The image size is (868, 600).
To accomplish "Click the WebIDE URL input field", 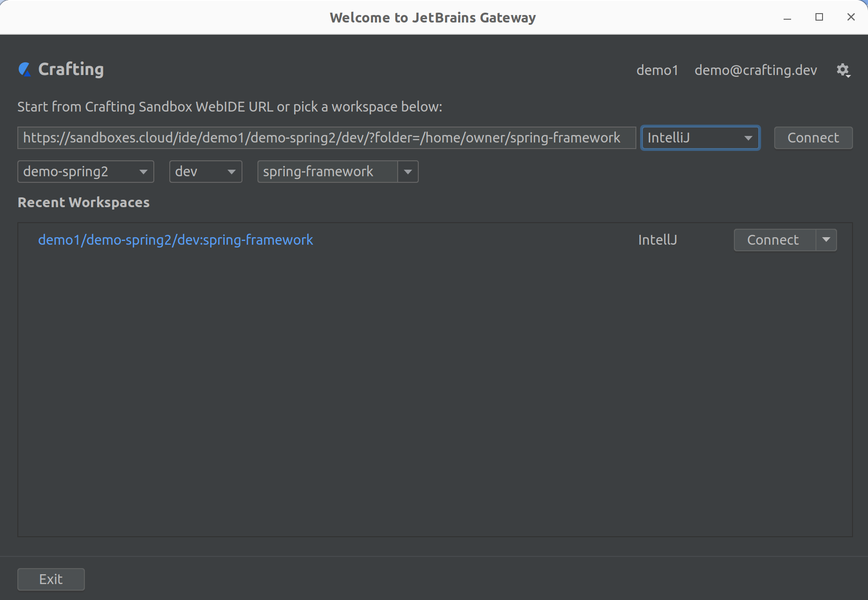I will point(326,138).
